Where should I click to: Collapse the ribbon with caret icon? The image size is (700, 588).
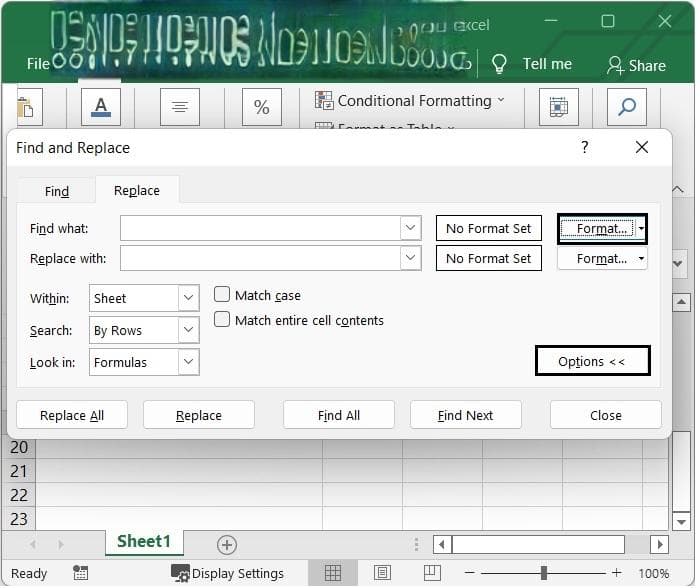pyautogui.click(x=678, y=189)
